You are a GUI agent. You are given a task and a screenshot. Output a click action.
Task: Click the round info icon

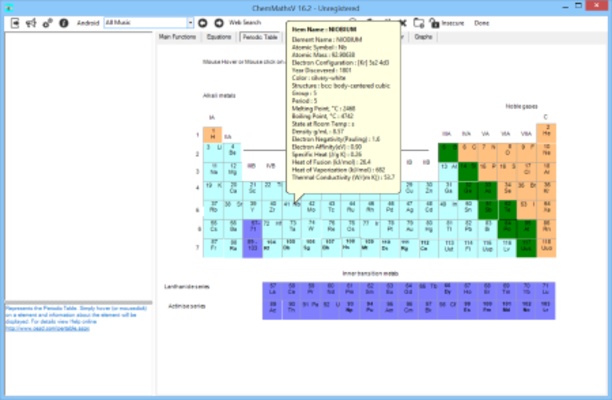[64, 23]
